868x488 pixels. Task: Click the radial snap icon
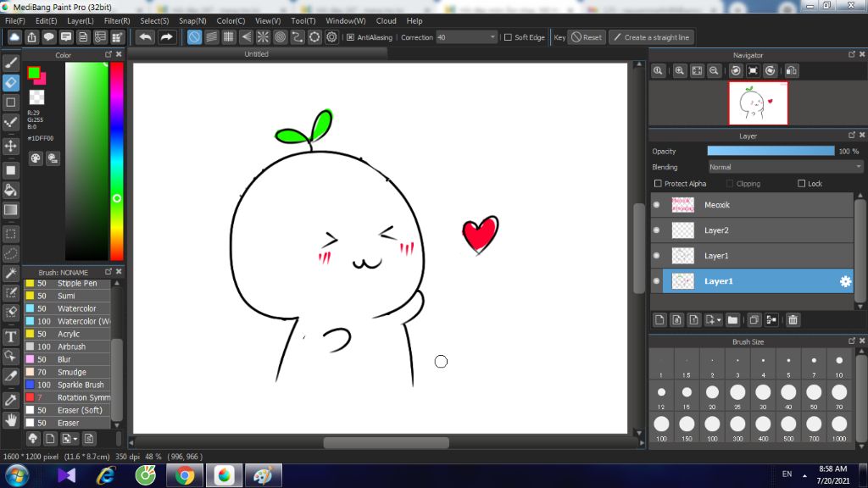point(263,37)
